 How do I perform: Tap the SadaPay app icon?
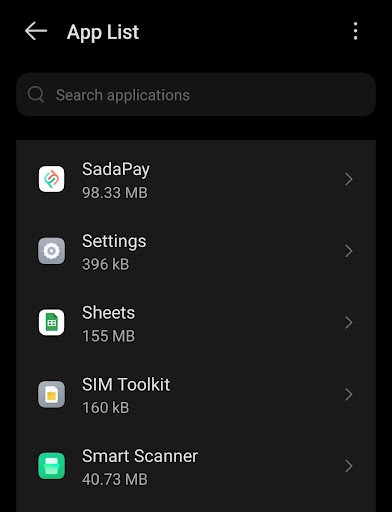pyautogui.click(x=51, y=179)
